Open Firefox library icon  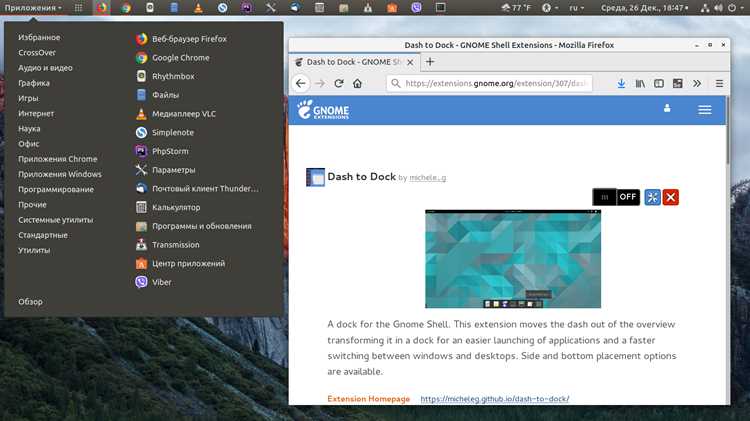click(x=640, y=83)
